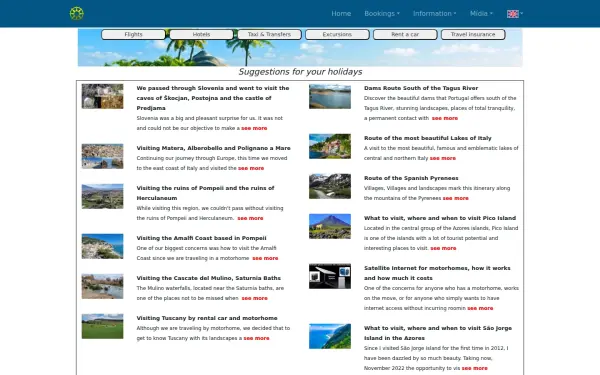Viewport: 600px width, 375px height.
Task: Open 'Visiting the Amalfi Coast based in Pompeii'
Action: coord(201,238)
